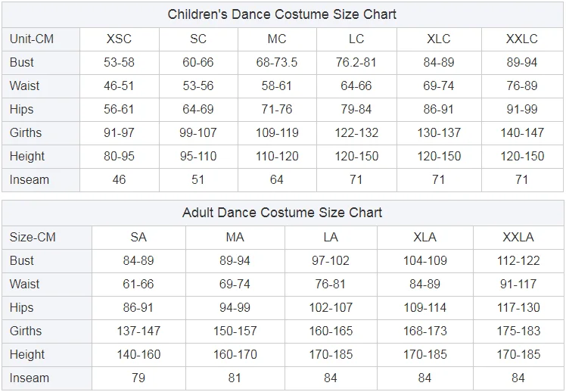Screen dimensions: 566x392
Task: Click the Unit-CM header cell
Action: coord(32,39)
